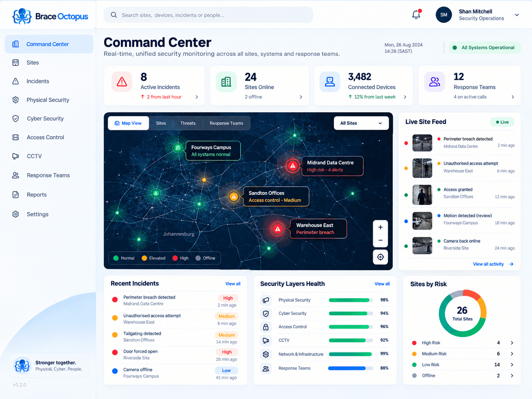Toggle Offline status in map legend
This screenshot has height=399, width=532.
point(205,258)
